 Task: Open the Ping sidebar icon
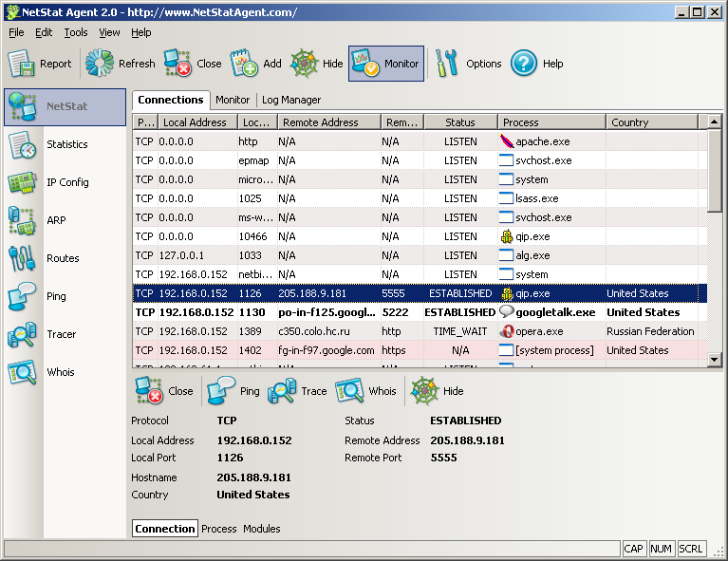22,296
